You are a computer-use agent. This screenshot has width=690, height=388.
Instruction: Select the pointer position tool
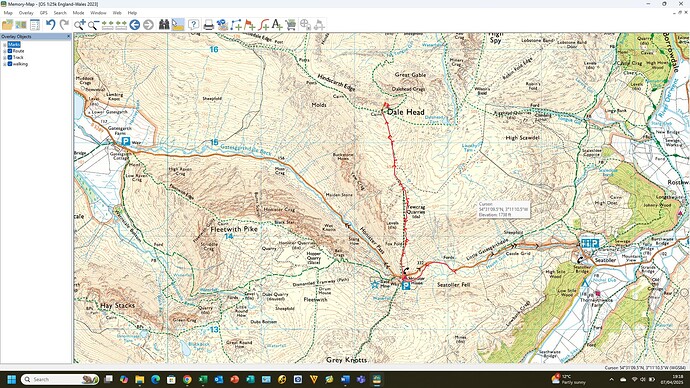178,25
